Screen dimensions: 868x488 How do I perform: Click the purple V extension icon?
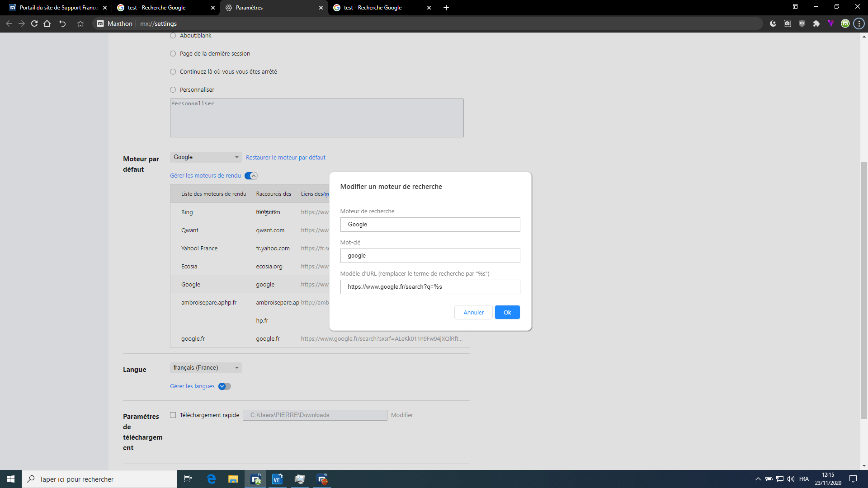point(830,23)
